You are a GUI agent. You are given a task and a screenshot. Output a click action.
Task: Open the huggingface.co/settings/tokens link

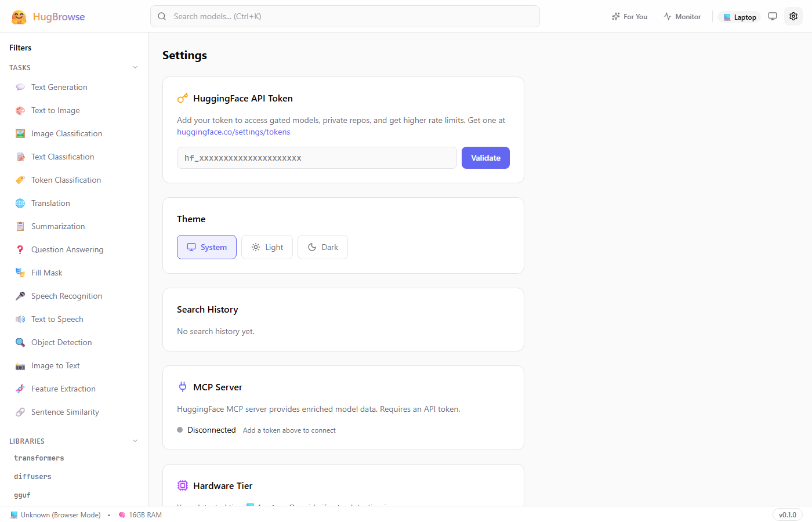(233, 132)
